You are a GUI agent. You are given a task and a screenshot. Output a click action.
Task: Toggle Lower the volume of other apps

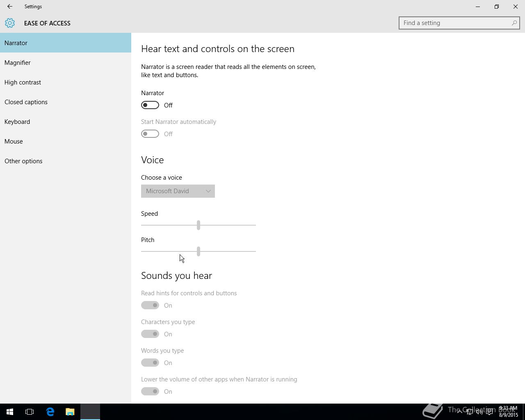[x=150, y=391]
